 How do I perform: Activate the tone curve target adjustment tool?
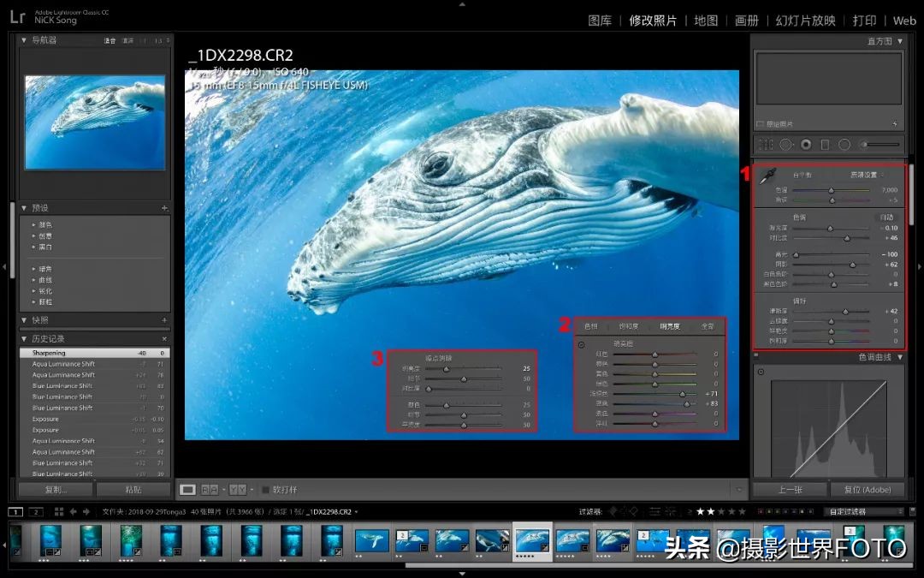click(x=761, y=372)
